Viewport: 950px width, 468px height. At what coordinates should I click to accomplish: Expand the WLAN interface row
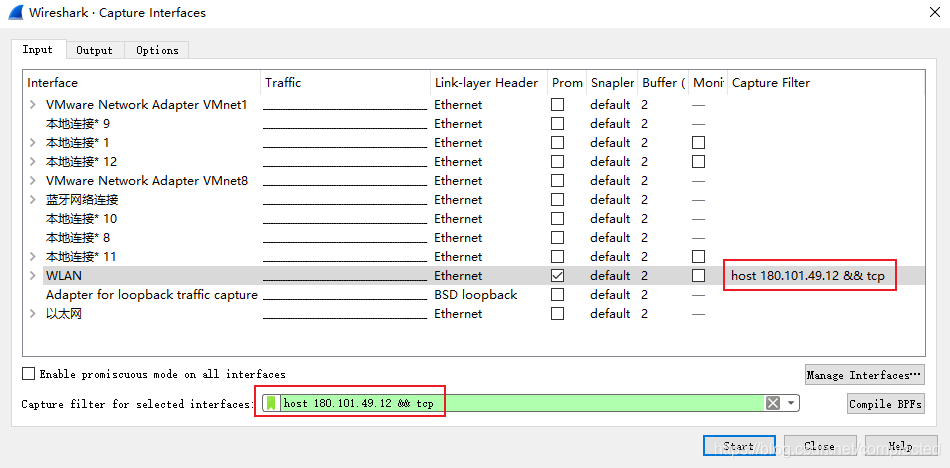point(33,276)
